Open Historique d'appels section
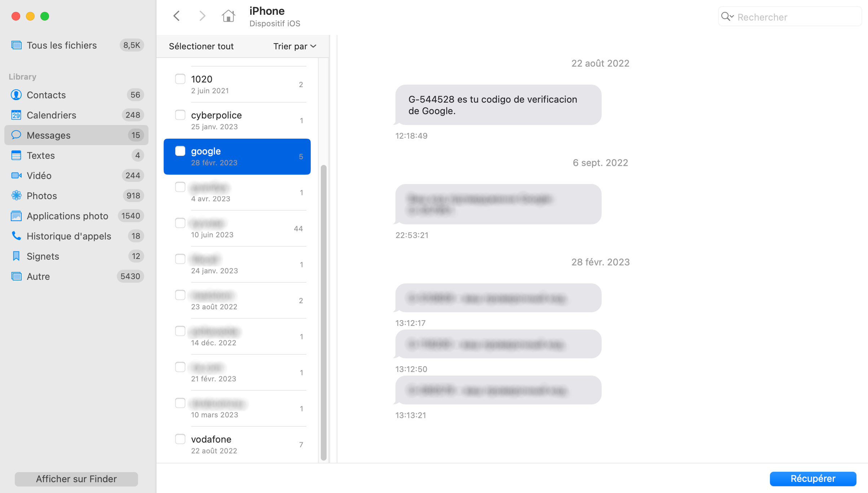 click(x=68, y=236)
